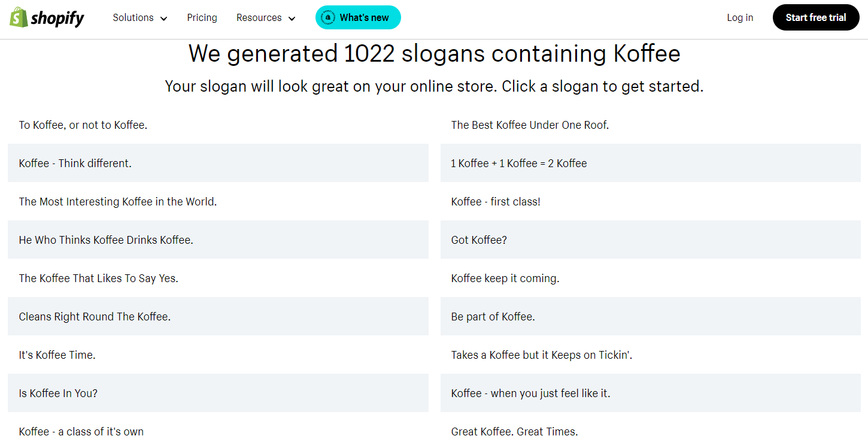Open the What's new announcements
This screenshot has width=868, height=445.
[364, 17]
